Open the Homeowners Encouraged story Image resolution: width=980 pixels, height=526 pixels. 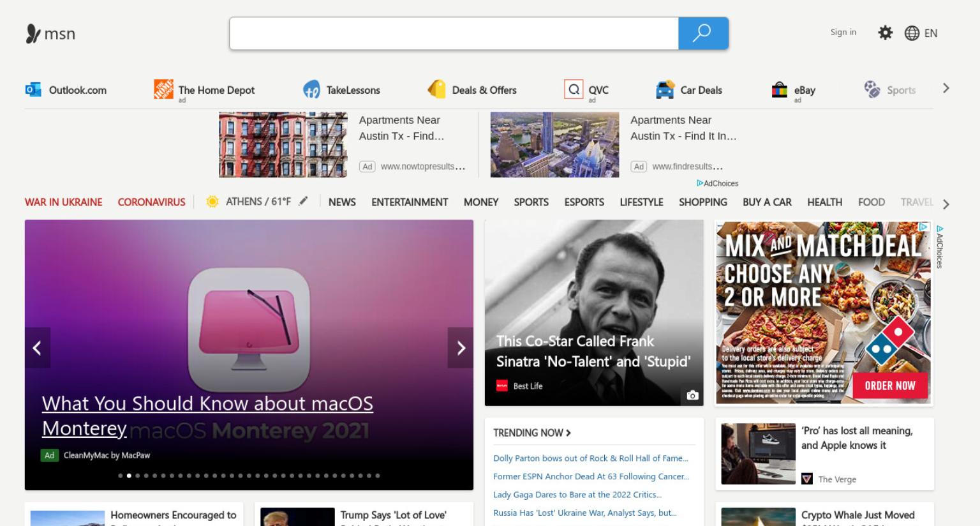(173, 515)
